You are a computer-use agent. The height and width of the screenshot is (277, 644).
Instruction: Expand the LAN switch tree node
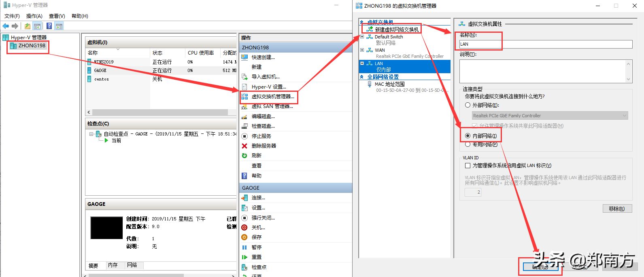coord(362,63)
